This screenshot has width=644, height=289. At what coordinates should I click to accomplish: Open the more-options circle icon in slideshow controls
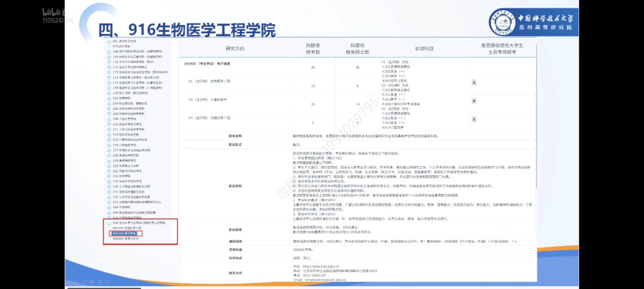pyautogui.click(x=107, y=282)
